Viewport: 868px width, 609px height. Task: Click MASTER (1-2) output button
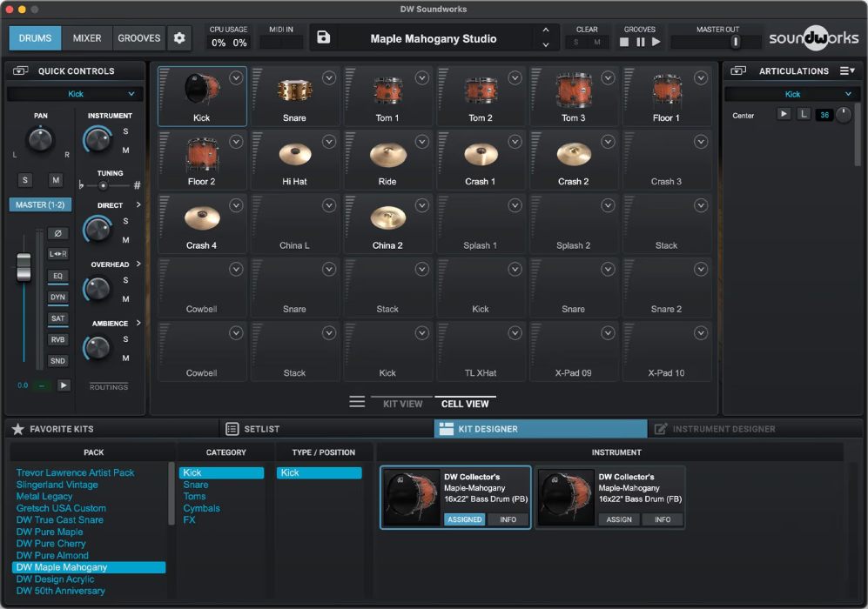click(40, 204)
